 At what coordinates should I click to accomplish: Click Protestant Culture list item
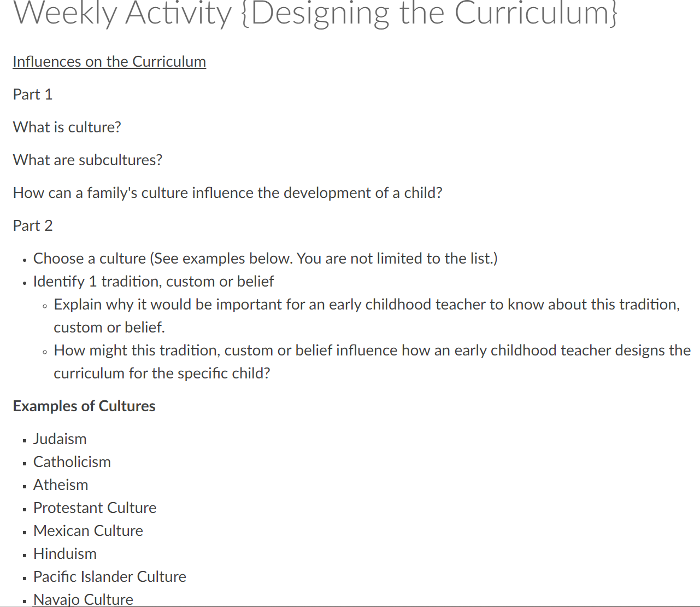click(x=95, y=507)
